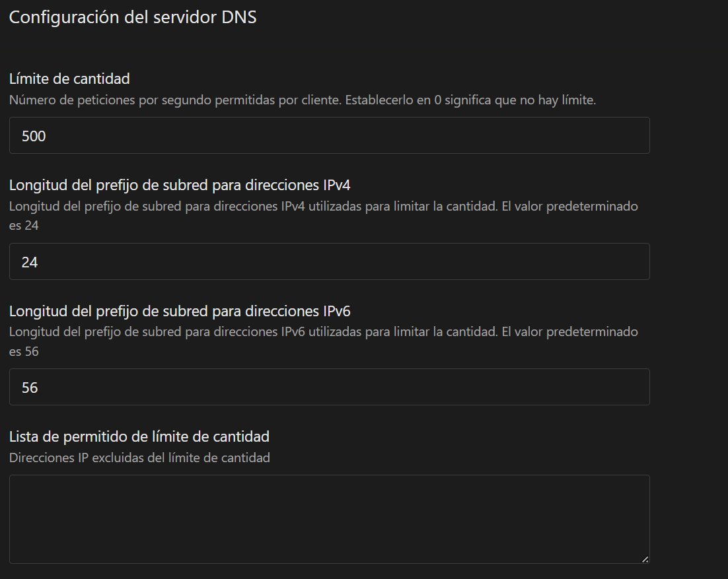The height and width of the screenshot is (579, 728).
Task: Click the rate limit field showing 500
Action: click(329, 135)
